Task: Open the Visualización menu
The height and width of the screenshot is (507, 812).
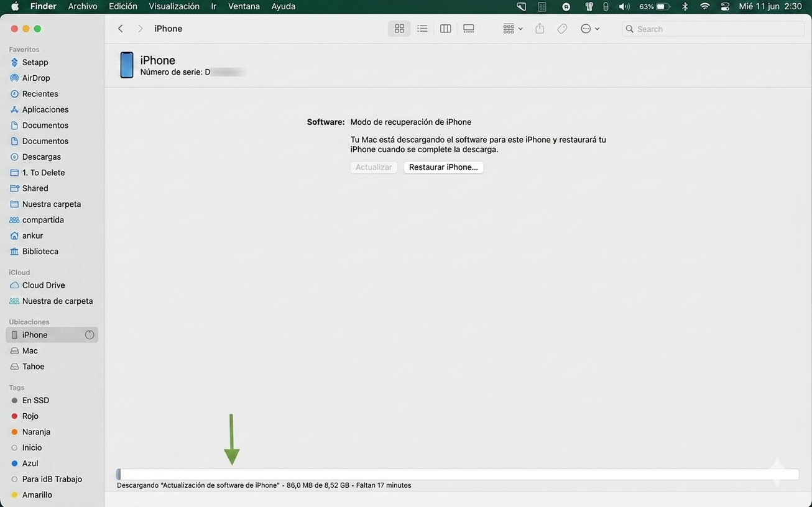Action: tap(174, 6)
